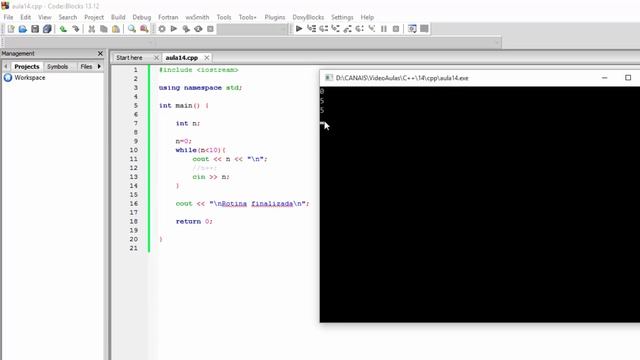This screenshot has height=360, width=640.
Task: Click the Debugging windows icon
Action: 412,29
